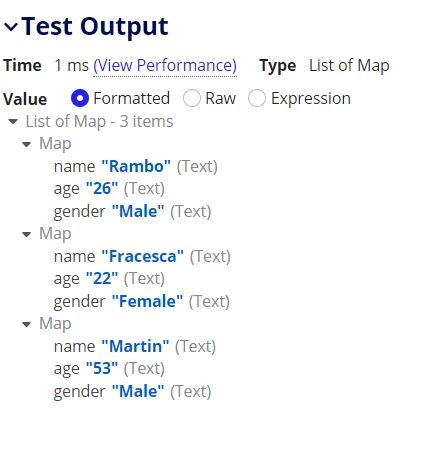Click the "22" age value
The image size is (438, 460).
[102, 278]
